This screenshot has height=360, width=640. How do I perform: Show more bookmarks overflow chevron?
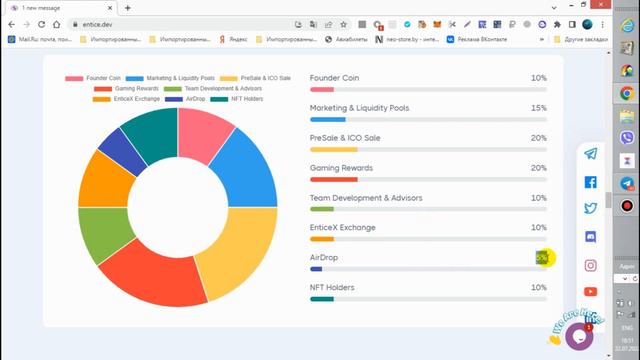pyautogui.click(x=542, y=40)
